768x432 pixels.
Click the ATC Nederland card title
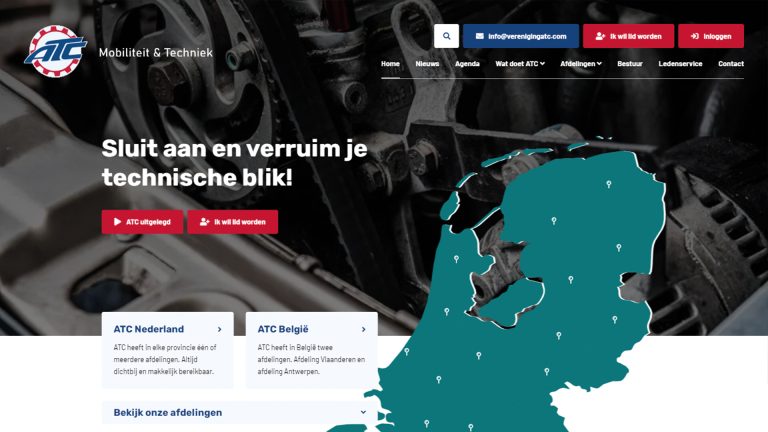(x=149, y=329)
